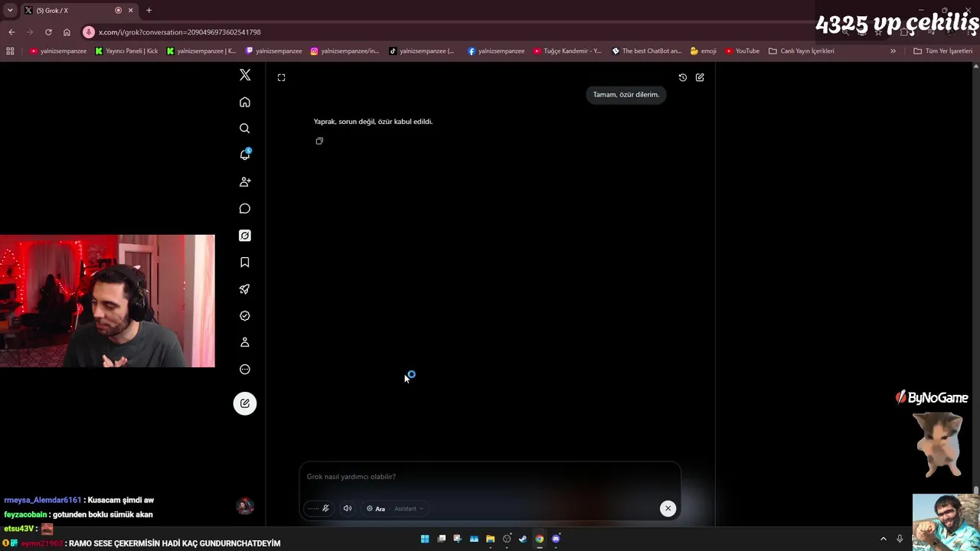Go to the X logo home link
Image resolution: width=980 pixels, height=551 pixels.
point(245,75)
